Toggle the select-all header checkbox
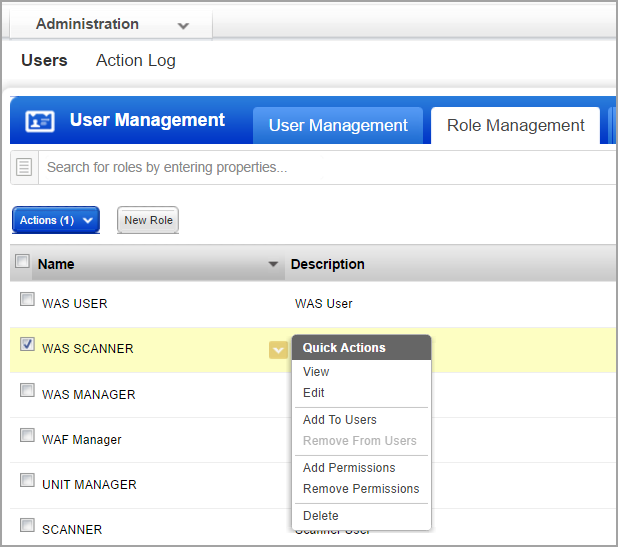The width and height of the screenshot is (618, 547). (22, 262)
